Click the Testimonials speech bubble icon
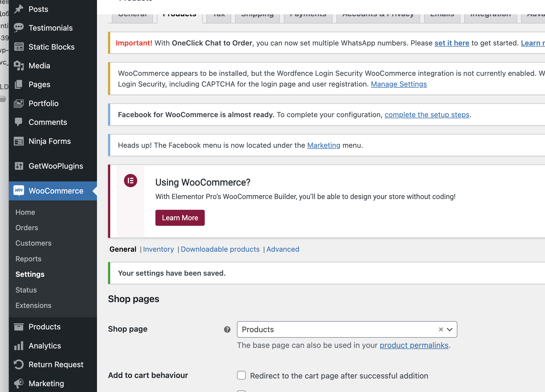 [x=19, y=28]
